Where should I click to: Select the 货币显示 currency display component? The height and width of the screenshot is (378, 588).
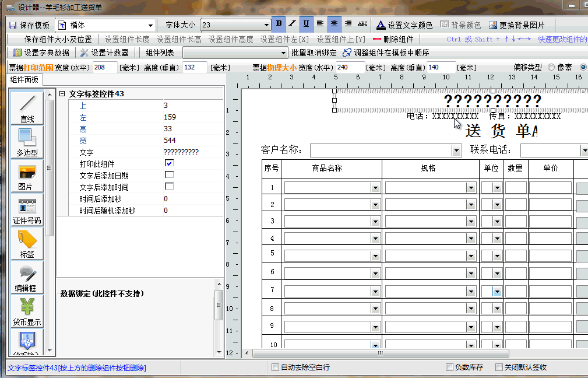27,311
